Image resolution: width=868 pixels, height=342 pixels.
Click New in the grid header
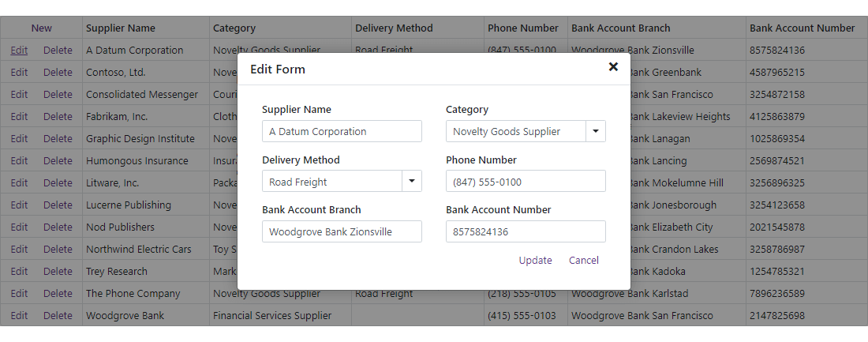click(x=42, y=28)
